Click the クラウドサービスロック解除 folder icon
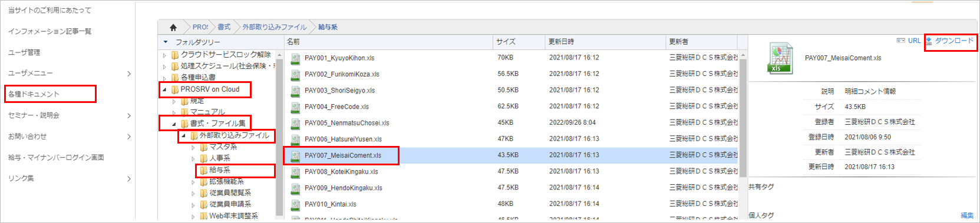The image size is (980, 223). [x=175, y=55]
